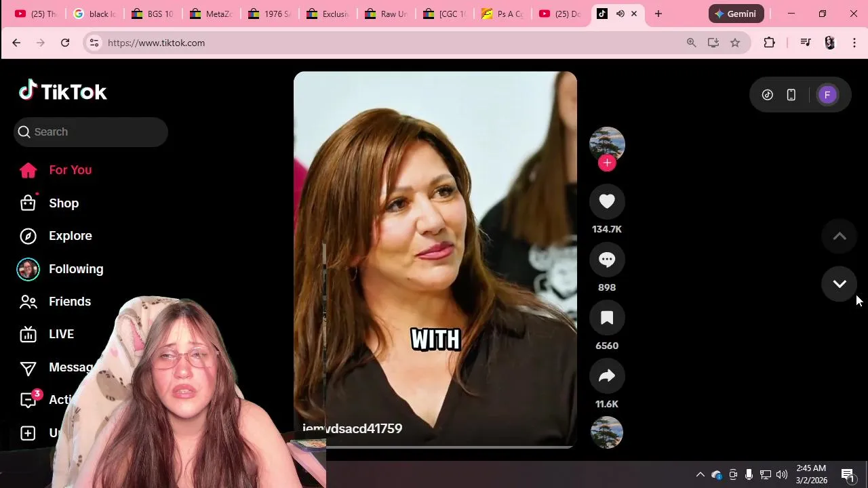Close the TikTok tab
Image resolution: width=868 pixels, height=488 pixels.
[634, 14]
